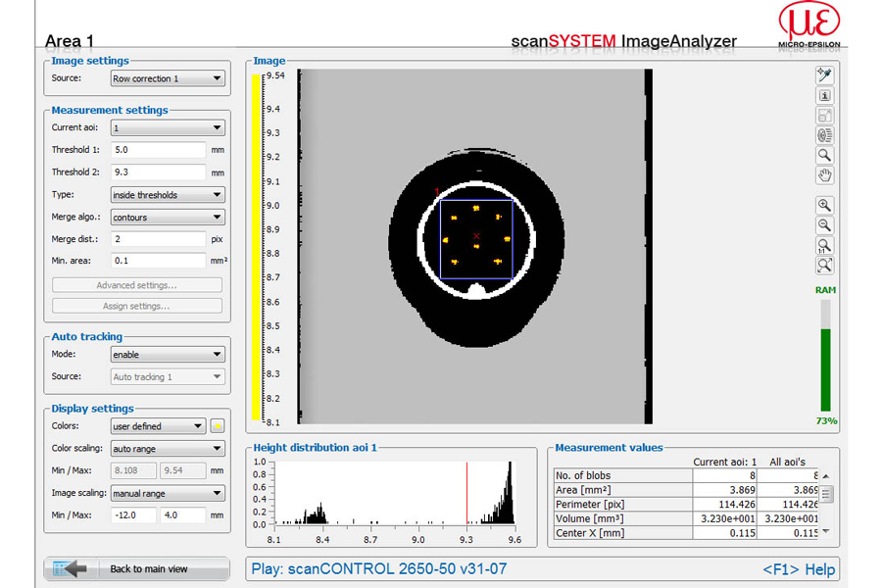Reset image zoom to 1:1

tap(824, 245)
